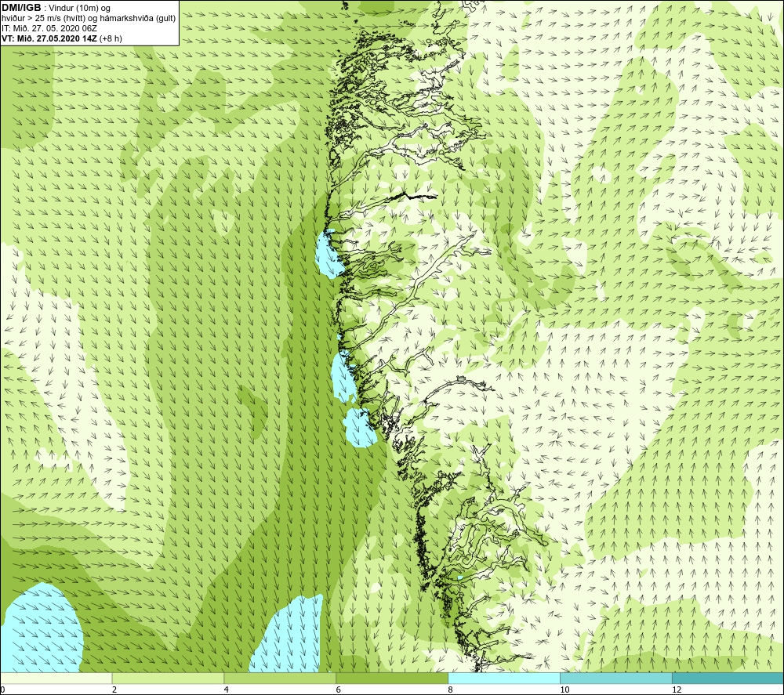Screen dimensions: 784x695
Task: Click the scale label '6'
Action: (339, 690)
